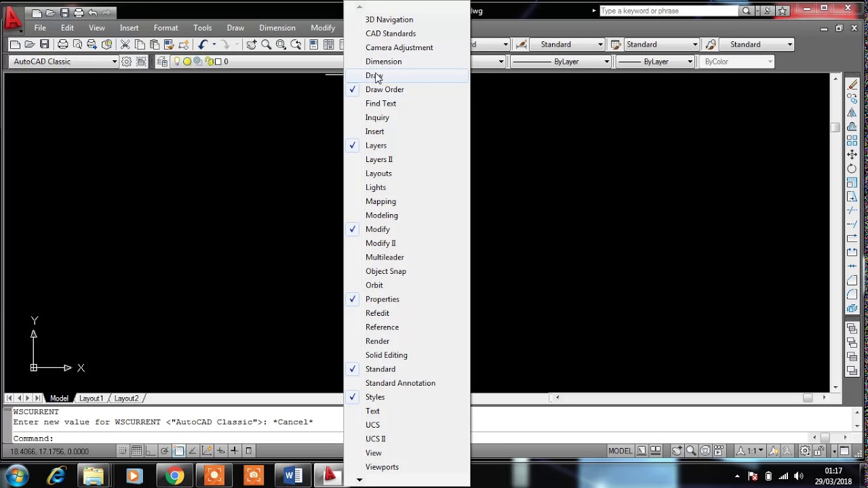Select the Array tool

[x=852, y=141]
